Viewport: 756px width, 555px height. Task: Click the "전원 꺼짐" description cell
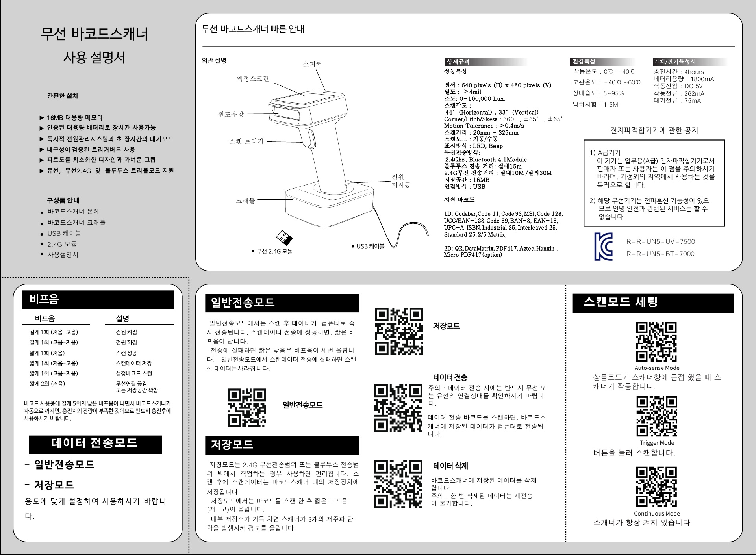pyautogui.click(x=126, y=343)
